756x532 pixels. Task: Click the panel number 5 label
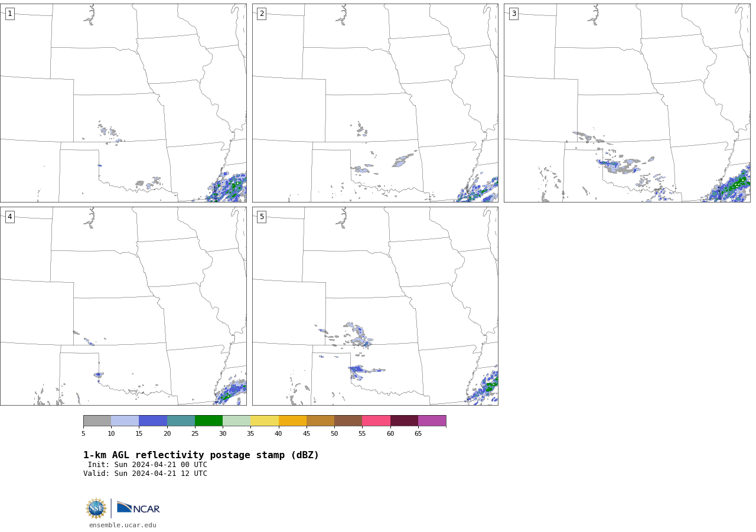(x=262, y=217)
